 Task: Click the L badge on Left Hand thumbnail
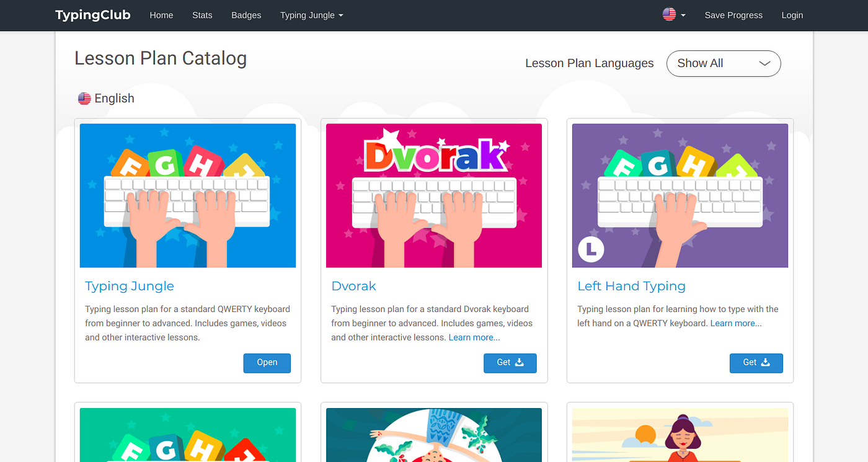590,249
